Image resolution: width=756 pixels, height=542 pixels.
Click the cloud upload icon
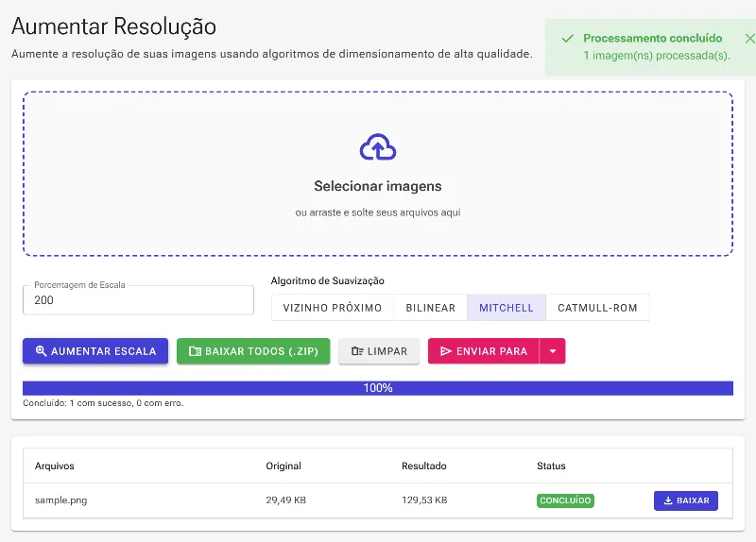[x=378, y=147]
